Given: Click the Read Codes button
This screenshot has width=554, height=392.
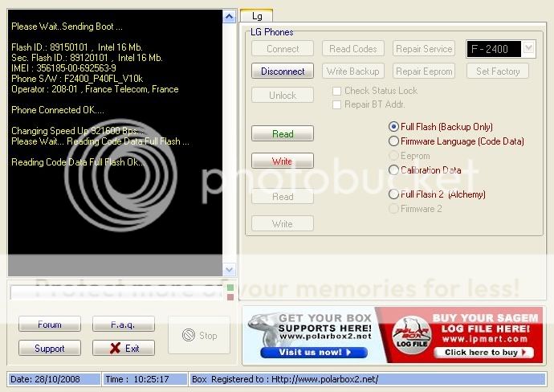Looking at the screenshot, I should point(353,49).
